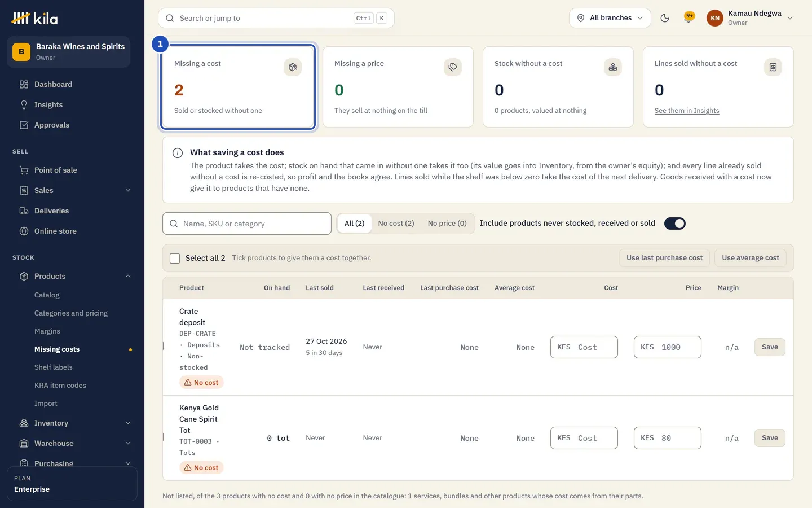Open Categories and pricing page
The width and height of the screenshot is (812, 508).
(71, 313)
